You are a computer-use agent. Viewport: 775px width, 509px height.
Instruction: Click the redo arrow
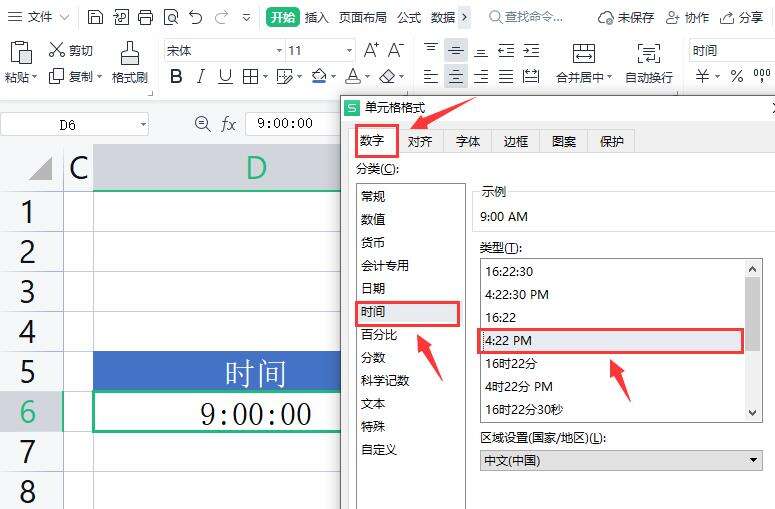pos(221,17)
